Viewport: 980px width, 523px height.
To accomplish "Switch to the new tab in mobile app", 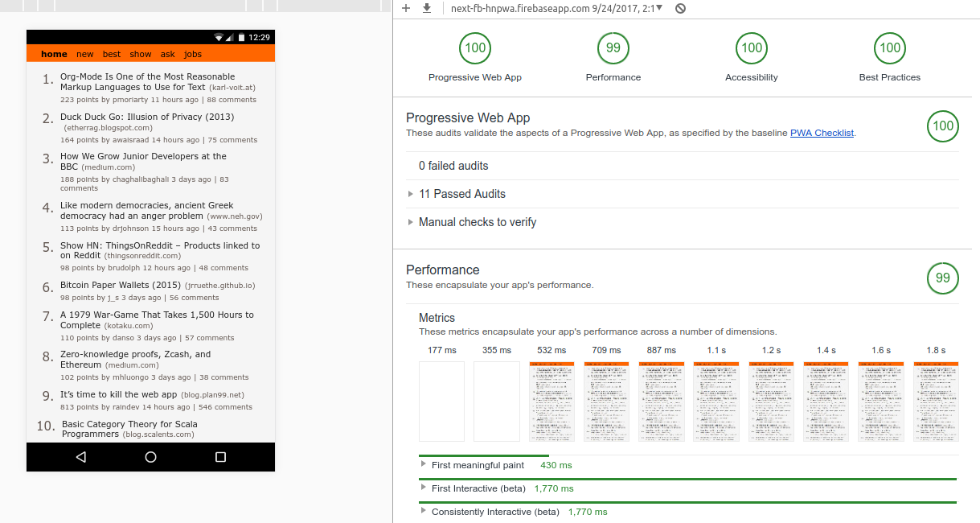I will [85, 54].
